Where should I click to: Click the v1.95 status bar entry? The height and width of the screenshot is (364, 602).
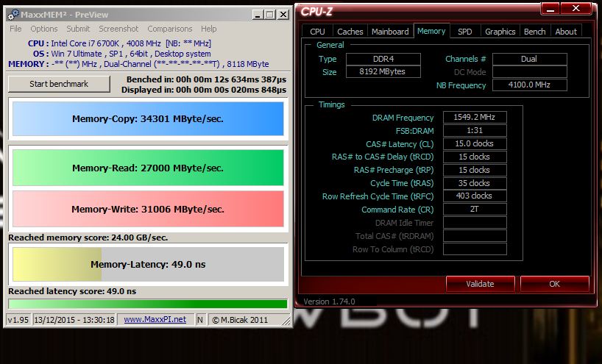18,319
